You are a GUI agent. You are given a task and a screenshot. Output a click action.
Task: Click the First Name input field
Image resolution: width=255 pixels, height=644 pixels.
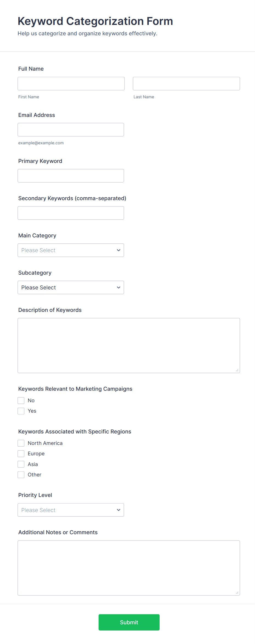[71, 84]
